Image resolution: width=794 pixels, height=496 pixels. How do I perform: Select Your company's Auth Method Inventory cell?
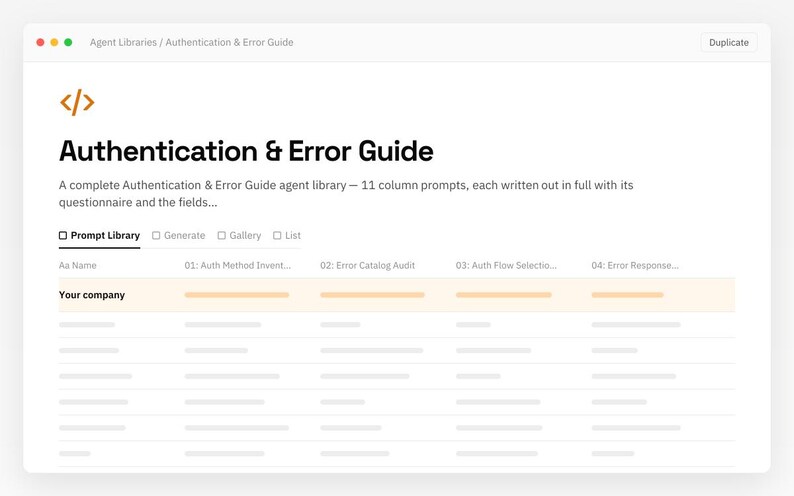(x=236, y=295)
